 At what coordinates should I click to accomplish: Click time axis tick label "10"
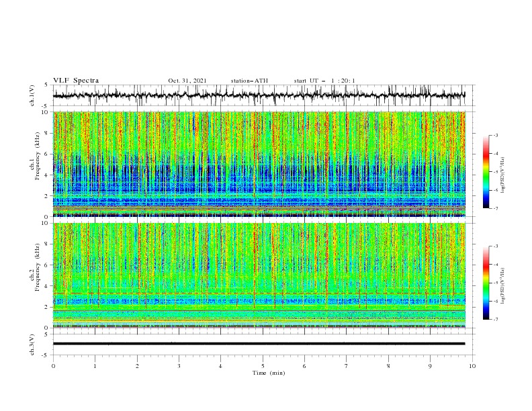point(472,366)
